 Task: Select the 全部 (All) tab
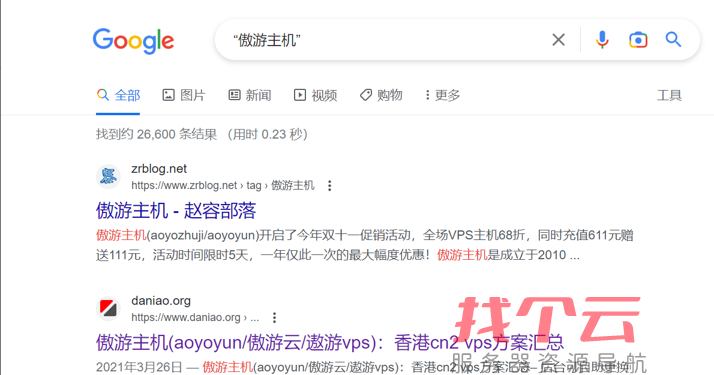(x=118, y=95)
